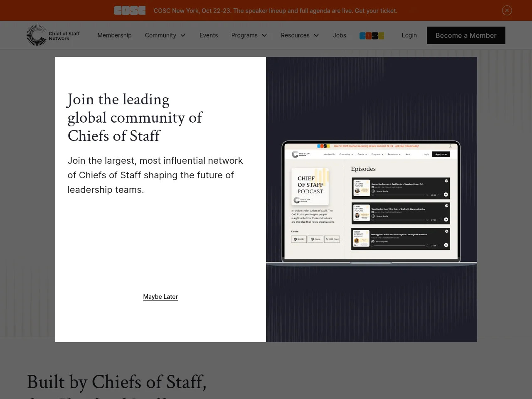Click the 'Join the leading global community' heading

[x=135, y=118]
